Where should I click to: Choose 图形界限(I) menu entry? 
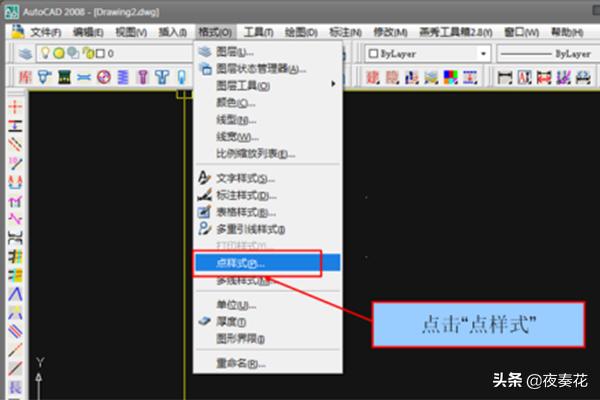point(268,339)
